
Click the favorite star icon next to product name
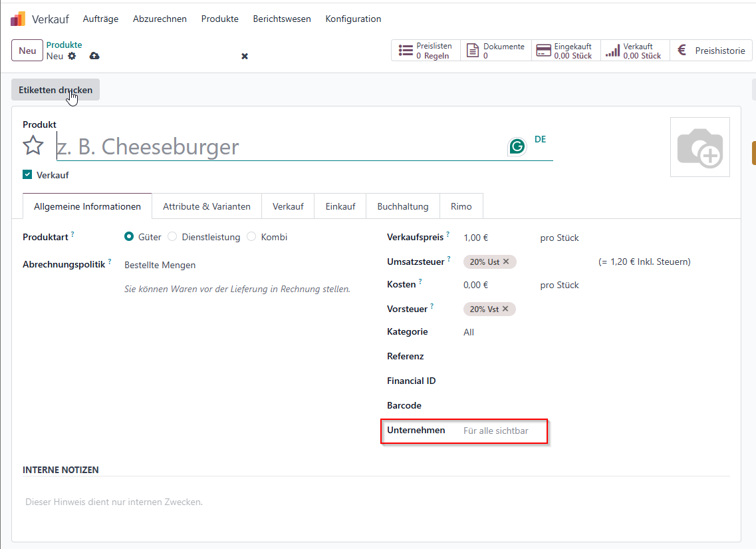coord(33,145)
